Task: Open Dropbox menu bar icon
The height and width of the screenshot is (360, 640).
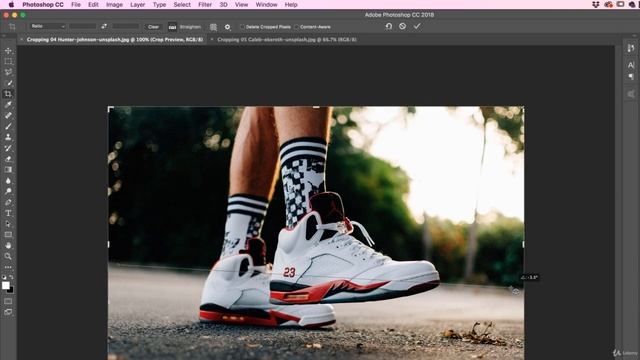Action: [x=596, y=4]
